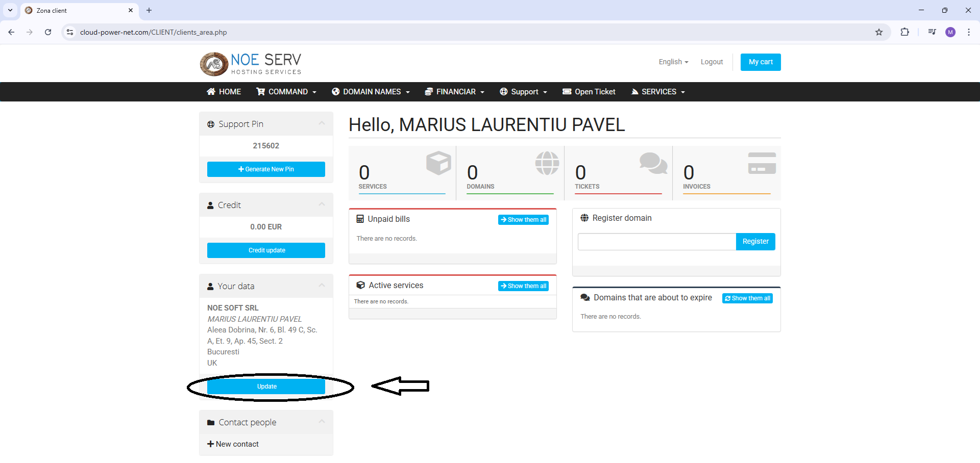Select Open Ticket in navigation bar

(589, 92)
